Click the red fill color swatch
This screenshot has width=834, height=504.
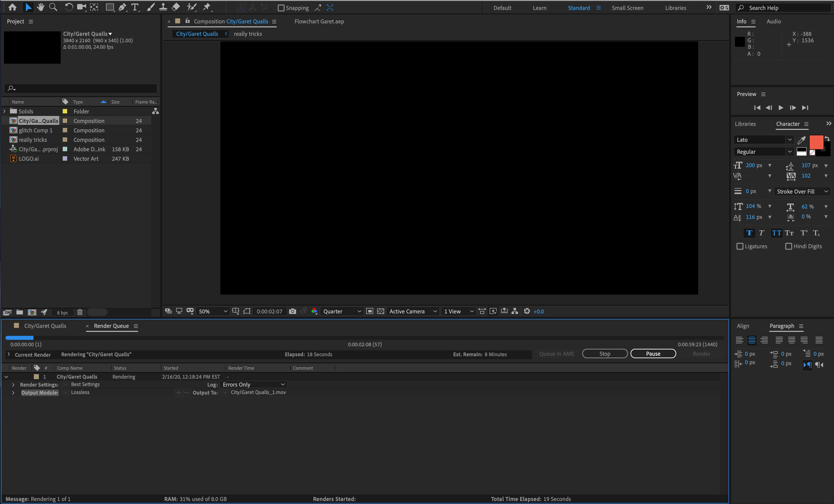tap(816, 142)
